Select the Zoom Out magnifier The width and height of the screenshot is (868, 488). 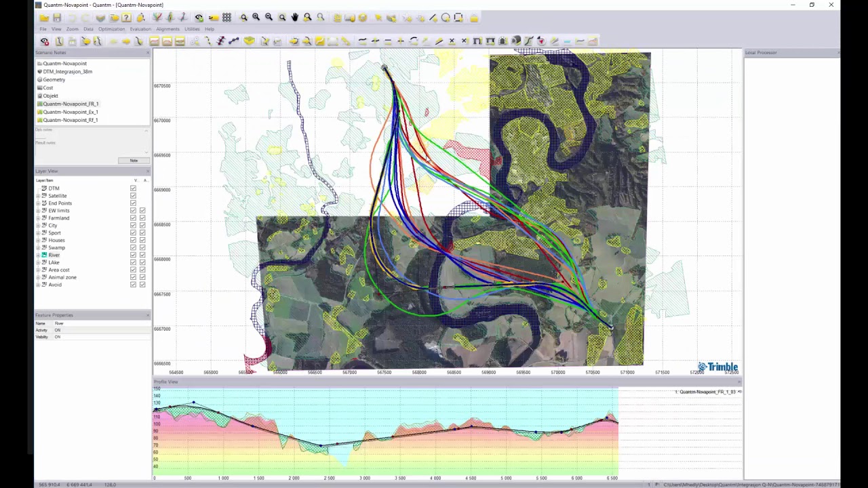[x=269, y=18]
